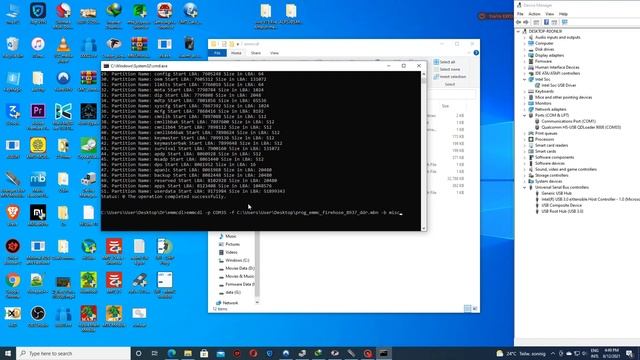Viewport: 640px width, 360px height.
Task: Open Pictures in File Explorer navigation pane
Action: pos(229,244)
